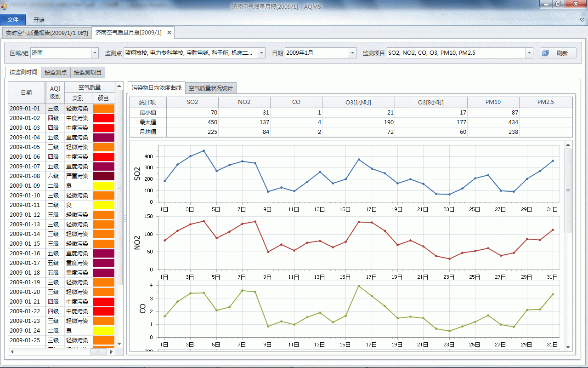This screenshot has width=588, height=368.
Task: Switch to the 开始 ribbon tab
Action: (39, 20)
